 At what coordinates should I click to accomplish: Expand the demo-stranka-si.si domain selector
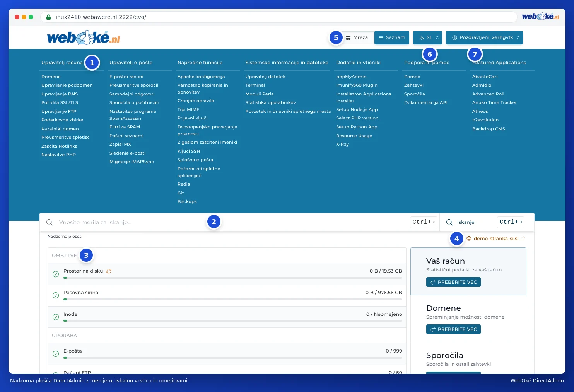point(496,239)
